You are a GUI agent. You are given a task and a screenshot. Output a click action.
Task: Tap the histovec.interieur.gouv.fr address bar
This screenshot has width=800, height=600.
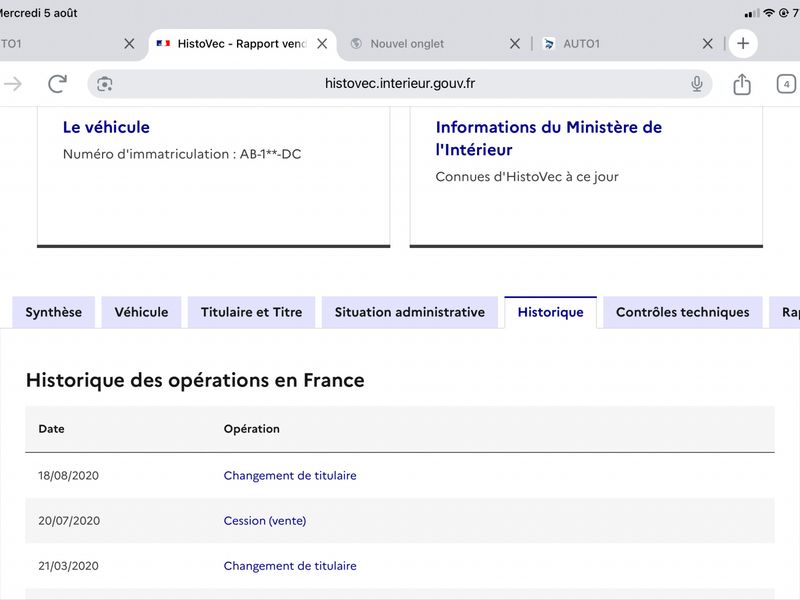pyautogui.click(x=399, y=84)
